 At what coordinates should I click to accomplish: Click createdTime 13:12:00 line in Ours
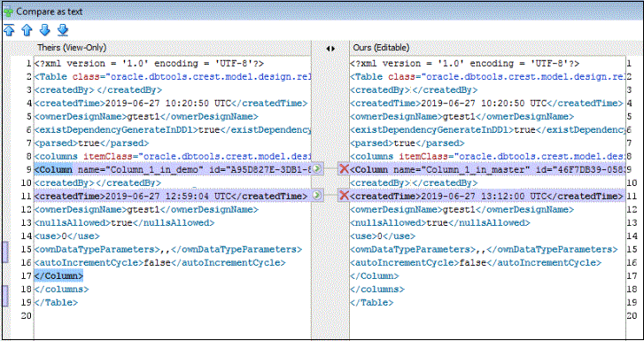486,196
